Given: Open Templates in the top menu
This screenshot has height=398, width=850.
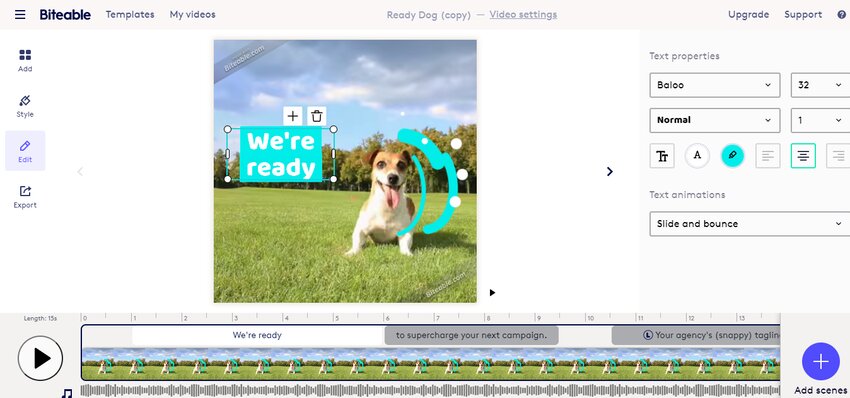Looking at the screenshot, I should [130, 15].
